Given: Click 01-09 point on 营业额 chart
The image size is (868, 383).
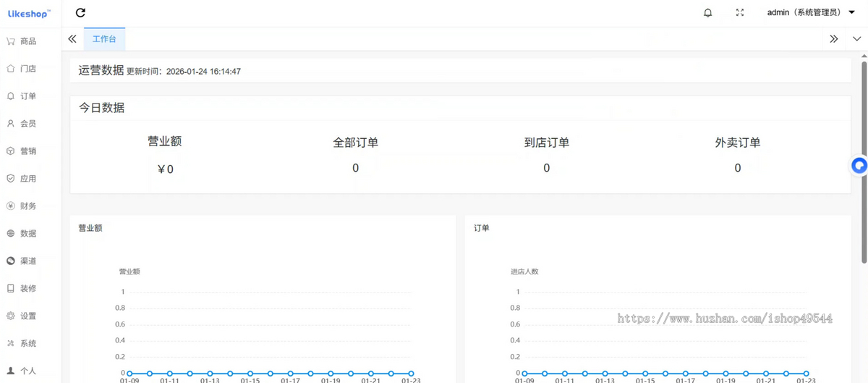Looking at the screenshot, I should click(129, 374).
